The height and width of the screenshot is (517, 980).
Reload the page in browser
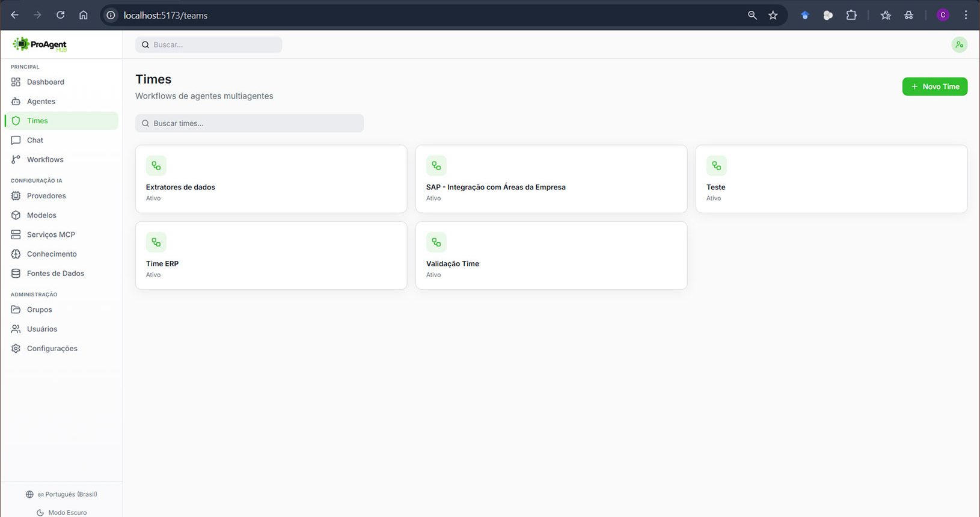(x=61, y=15)
